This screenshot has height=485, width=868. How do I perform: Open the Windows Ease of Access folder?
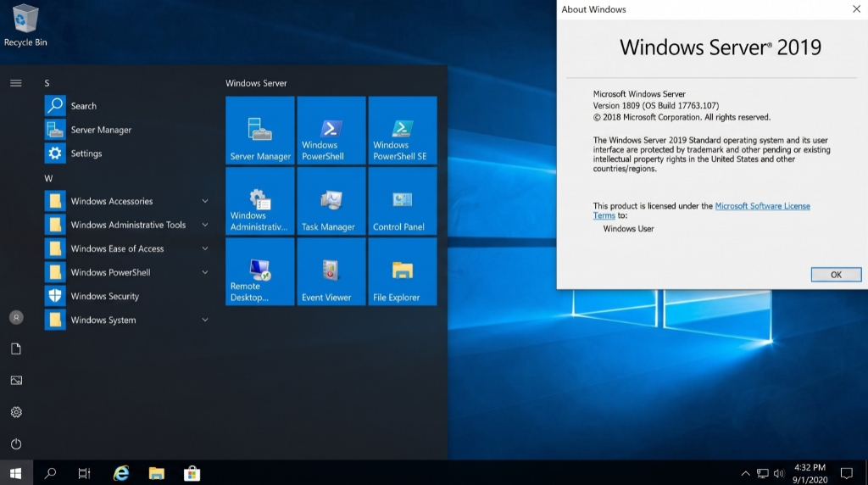click(127, 248)
